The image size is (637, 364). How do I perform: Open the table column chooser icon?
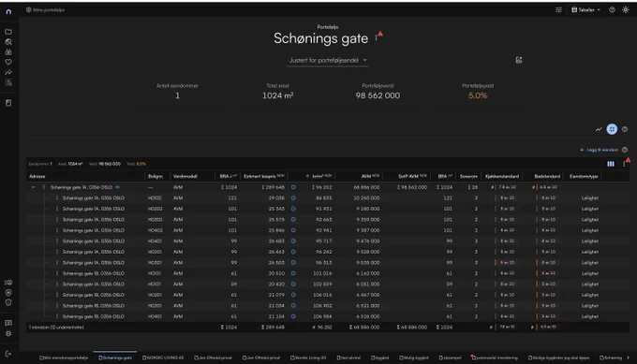pos(611,164)
